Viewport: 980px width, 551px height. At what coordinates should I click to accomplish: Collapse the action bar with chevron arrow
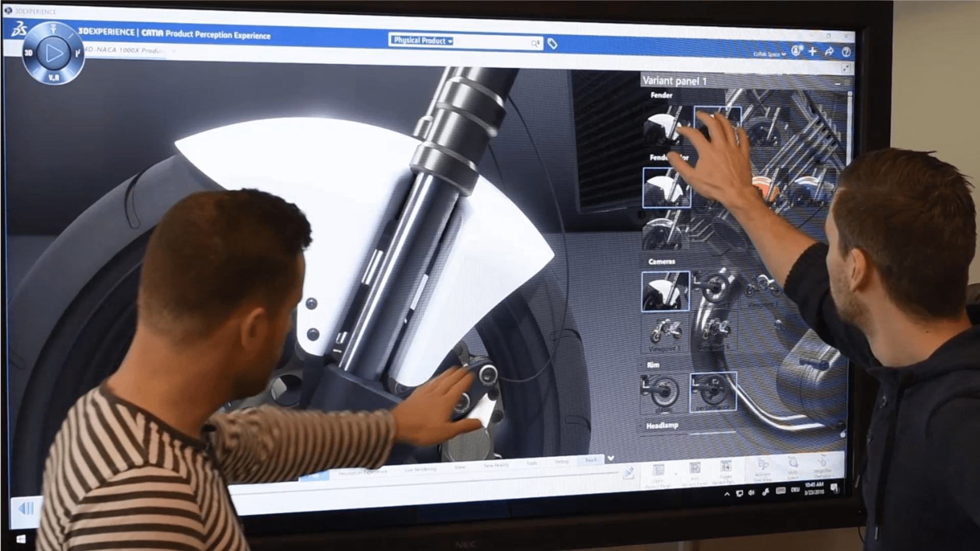pyautogui.click(x=610, y=458)
